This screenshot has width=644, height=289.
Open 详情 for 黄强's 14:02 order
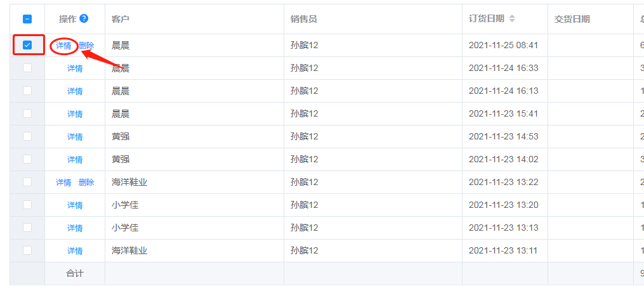click(x=75, y=160)
